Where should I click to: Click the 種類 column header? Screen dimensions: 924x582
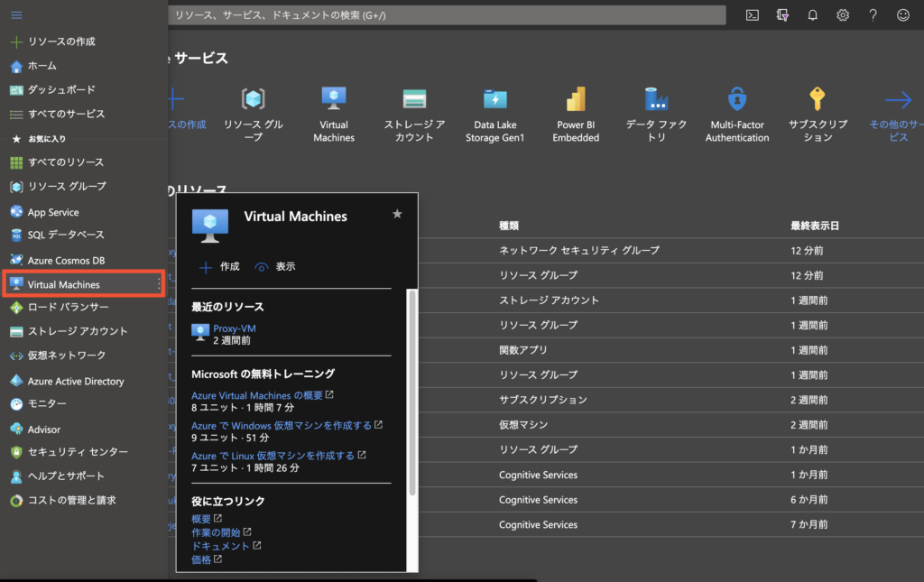coord(509,226)
